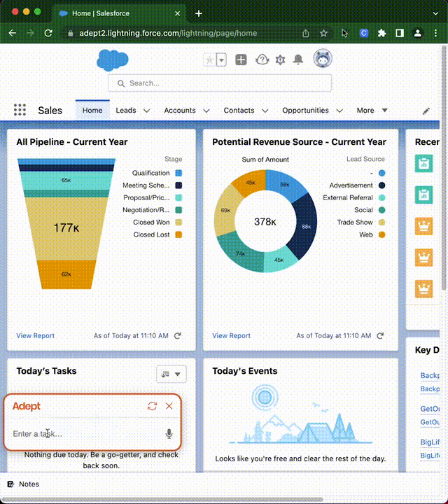Image resolution: width=448 pixels, height=504 pixels.
Task: Click the Adept refresh icon
Action: pos(153,406)
